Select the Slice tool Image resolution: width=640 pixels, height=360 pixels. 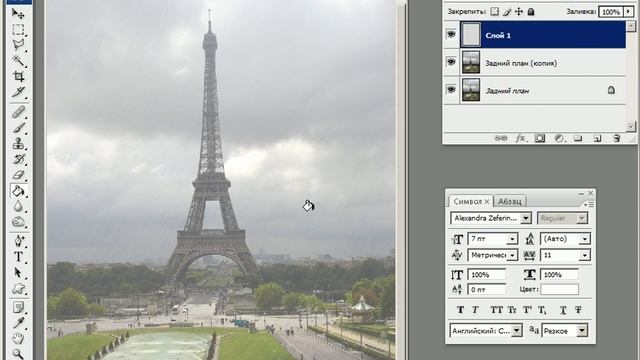tap(18, 92)
